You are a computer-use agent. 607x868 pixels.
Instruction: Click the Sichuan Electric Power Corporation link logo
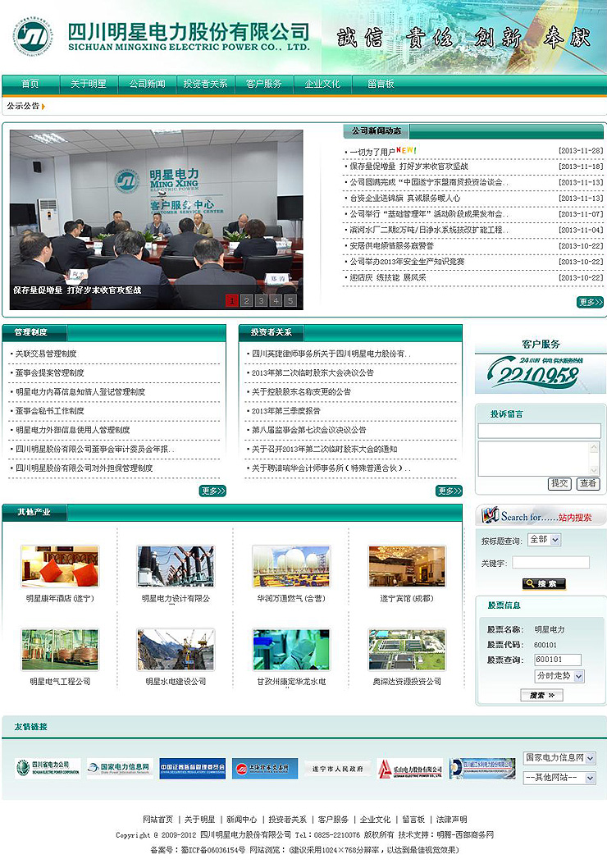[48, 769]
